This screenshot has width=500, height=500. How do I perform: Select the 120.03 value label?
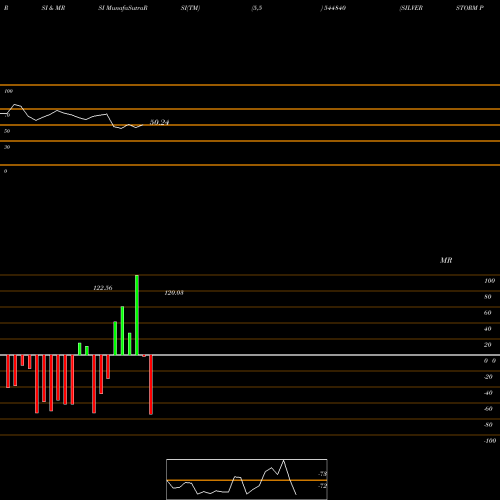[x=174, y=293]
